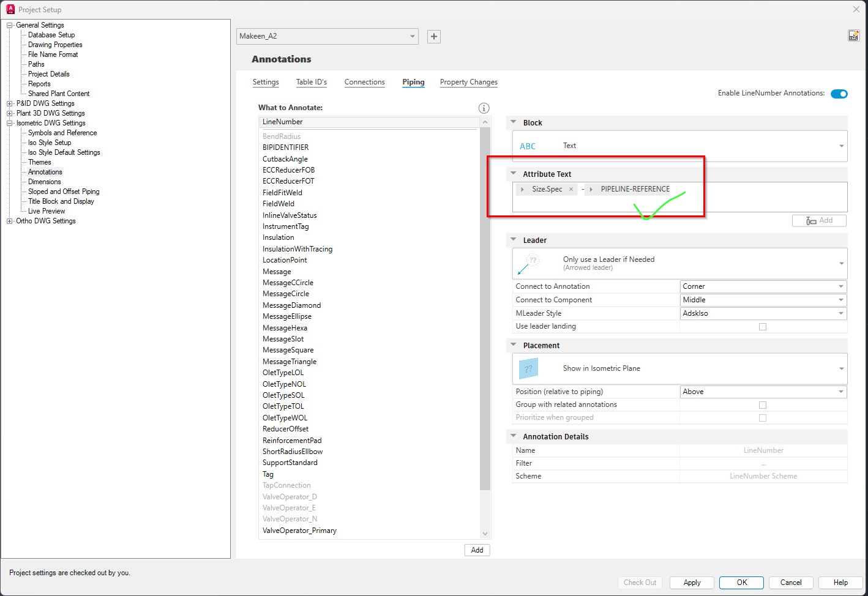Remove the Size.Spec attribute chip
Viewport: 868px width, 596px height.
(x=571, y=189)
